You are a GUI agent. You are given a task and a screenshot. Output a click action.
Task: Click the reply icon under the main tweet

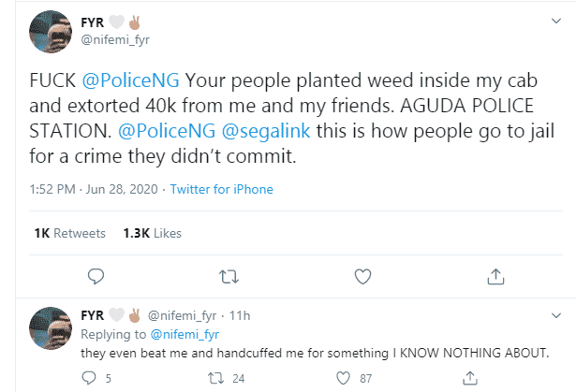click(94, 276)
